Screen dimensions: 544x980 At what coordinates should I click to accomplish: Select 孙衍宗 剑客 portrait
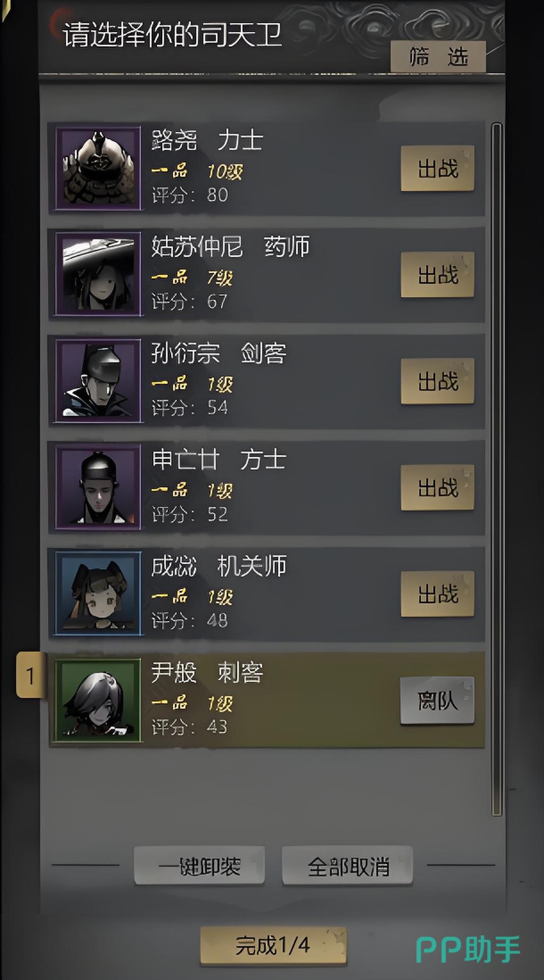point(98,381)
